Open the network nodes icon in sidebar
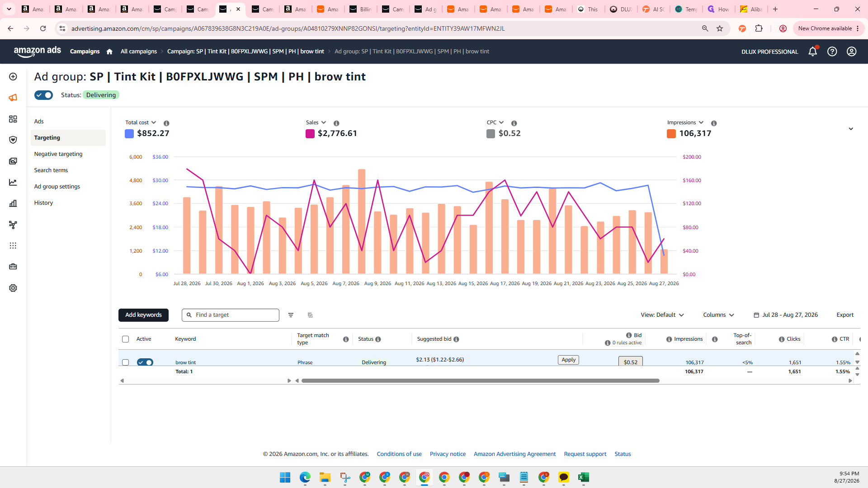868x488 pixels. click(13, 225)
